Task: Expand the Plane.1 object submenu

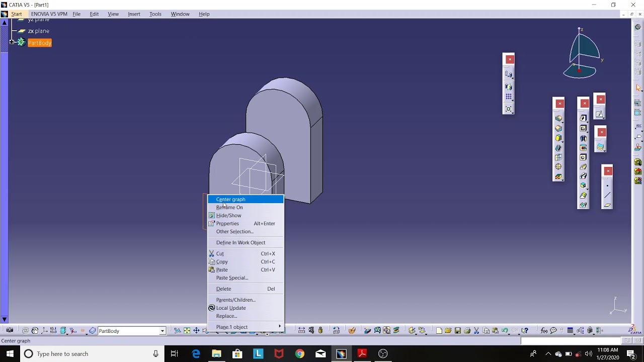Action: coord(246,327)
